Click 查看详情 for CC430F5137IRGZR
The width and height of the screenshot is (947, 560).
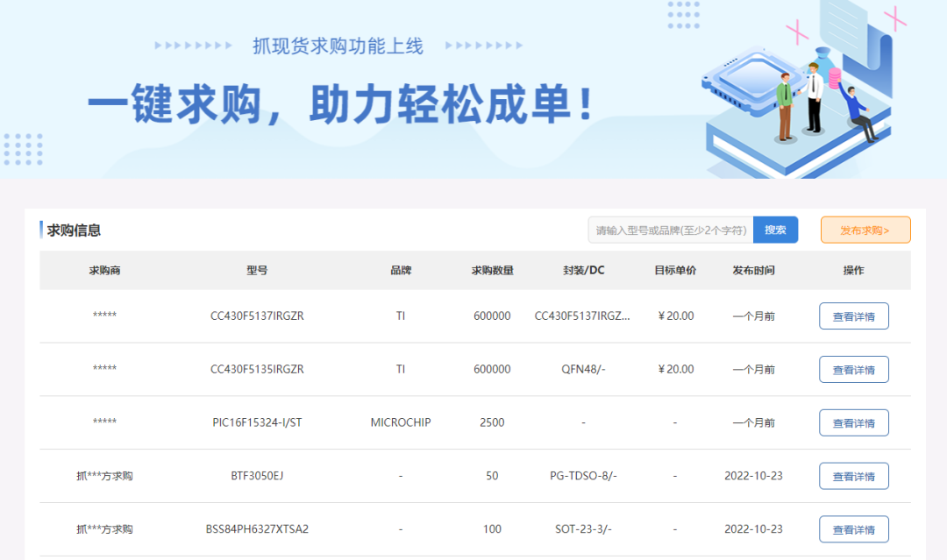(x=853, y=315)
